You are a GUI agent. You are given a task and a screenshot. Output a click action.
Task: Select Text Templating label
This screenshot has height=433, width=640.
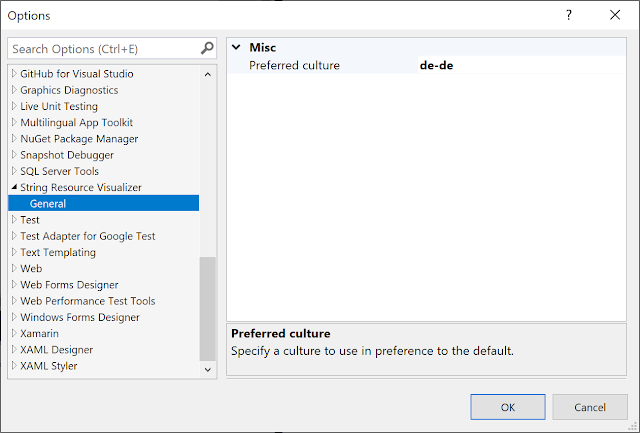58,252
